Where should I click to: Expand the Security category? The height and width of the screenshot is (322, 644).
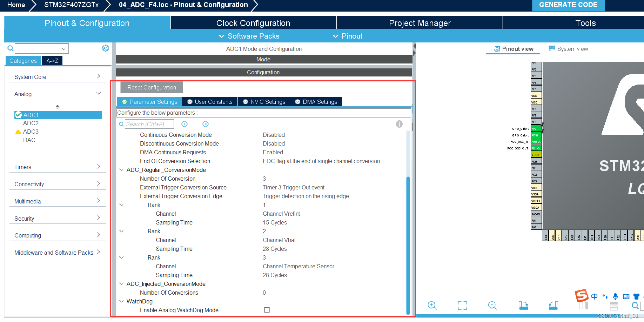58,219
